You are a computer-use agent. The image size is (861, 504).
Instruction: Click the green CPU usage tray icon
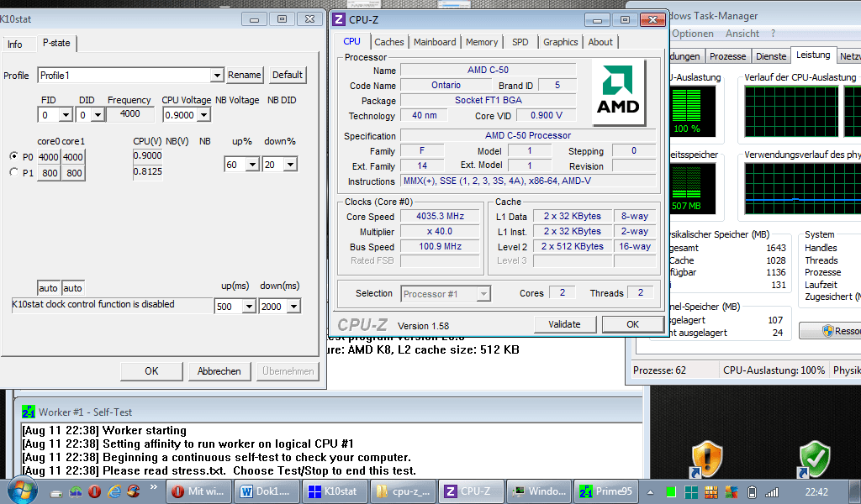point(670,492)
